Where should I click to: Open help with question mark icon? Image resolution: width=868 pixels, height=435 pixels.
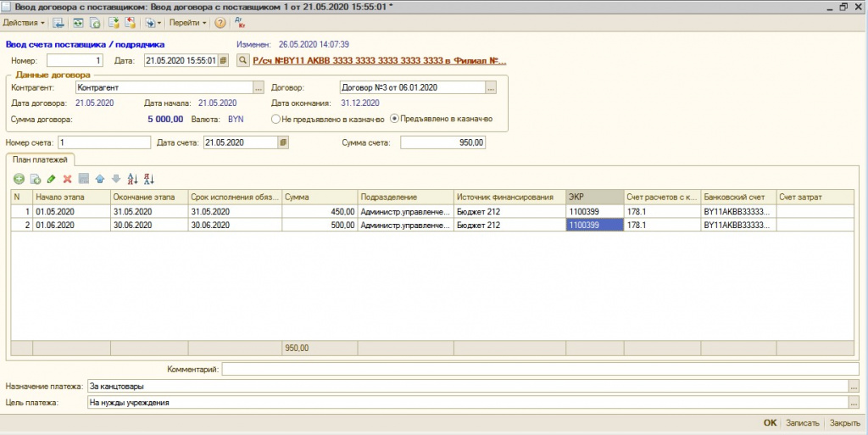[220, 23]
